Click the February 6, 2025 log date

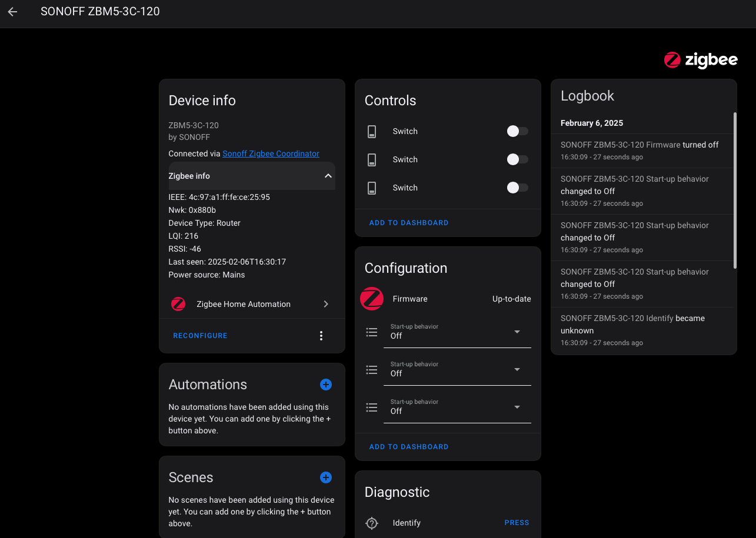[592, 123]
